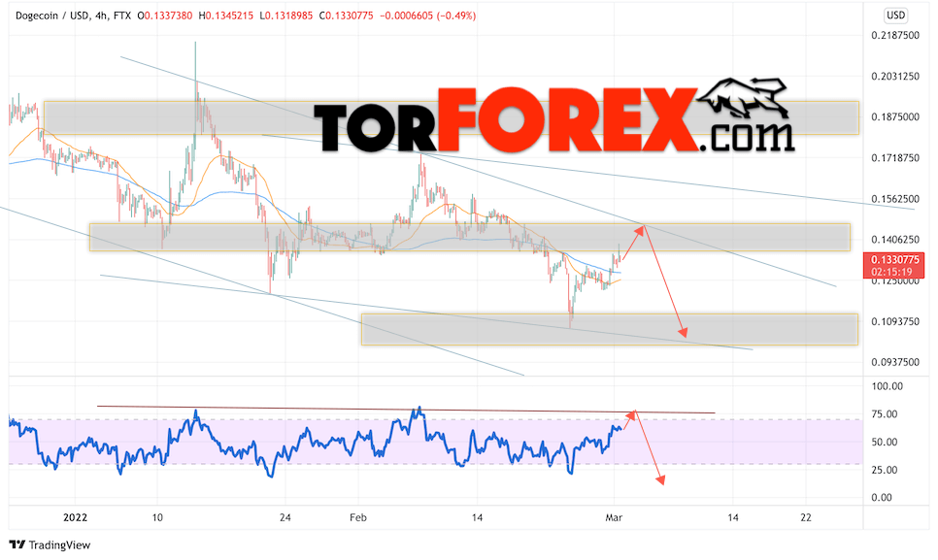Viewport: 938px width, 560px height.
Task: Click the Mar date axis label
Action: (614, 517)
